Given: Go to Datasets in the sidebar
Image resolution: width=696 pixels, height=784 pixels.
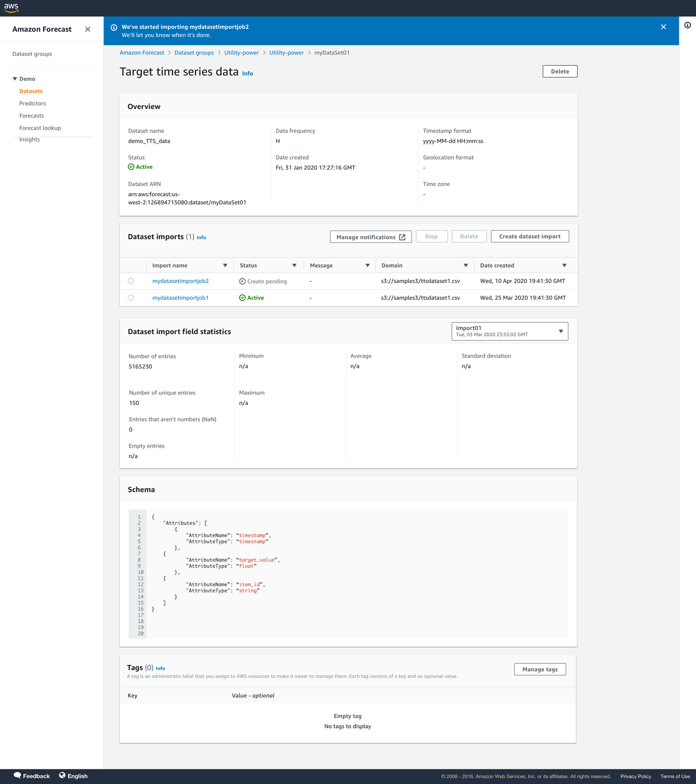Looking at the screenshot, I should 31,91.
